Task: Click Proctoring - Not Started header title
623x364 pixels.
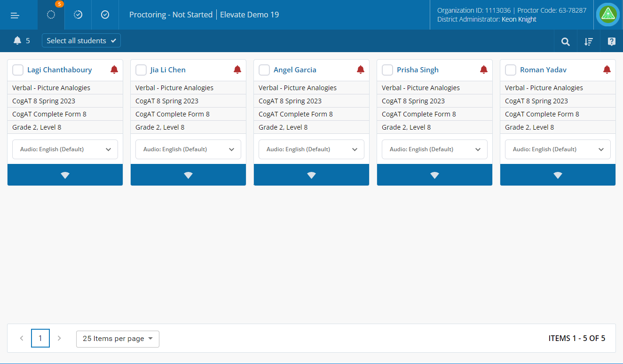Action: (x=171, y=15)
